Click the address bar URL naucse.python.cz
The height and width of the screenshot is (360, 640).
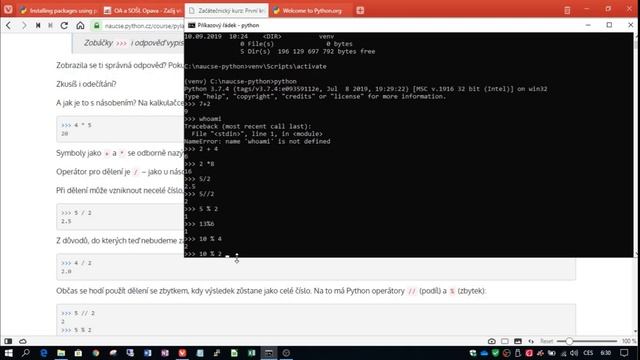coord(144,26)
